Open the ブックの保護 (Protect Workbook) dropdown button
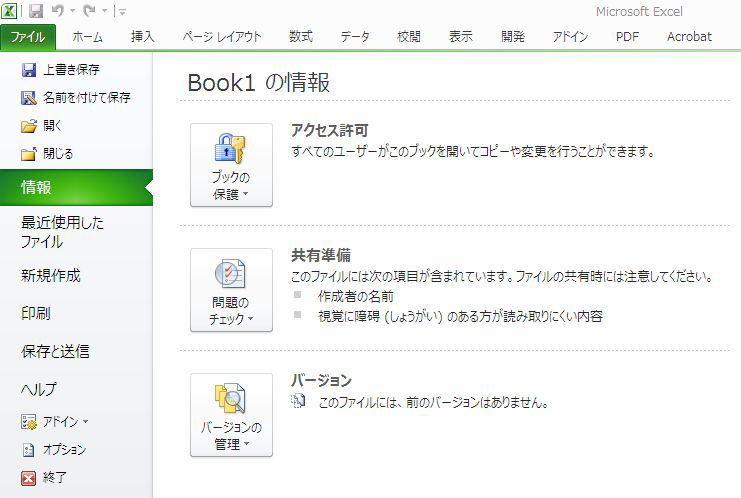 coord(231,165)
